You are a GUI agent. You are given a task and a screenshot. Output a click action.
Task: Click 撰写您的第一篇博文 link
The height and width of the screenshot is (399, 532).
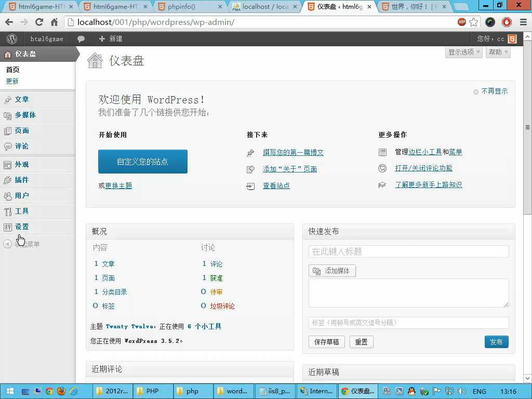[293, 152]
